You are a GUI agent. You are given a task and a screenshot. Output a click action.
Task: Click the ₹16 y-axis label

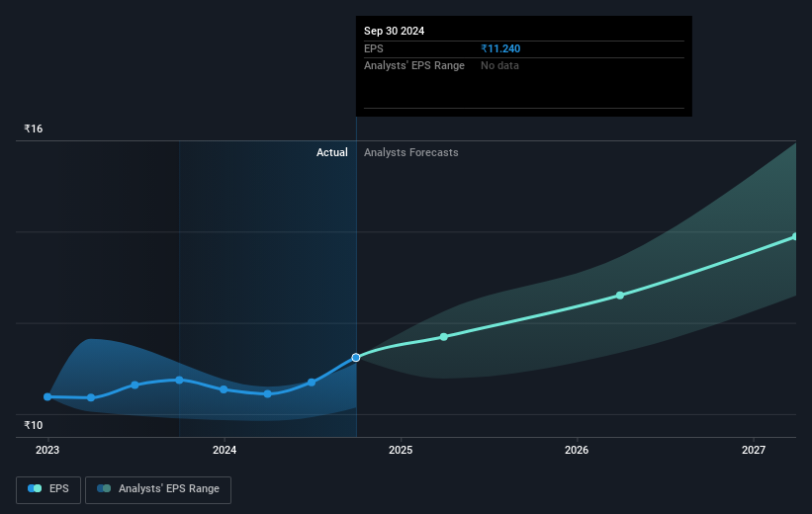tap(34, 128)
